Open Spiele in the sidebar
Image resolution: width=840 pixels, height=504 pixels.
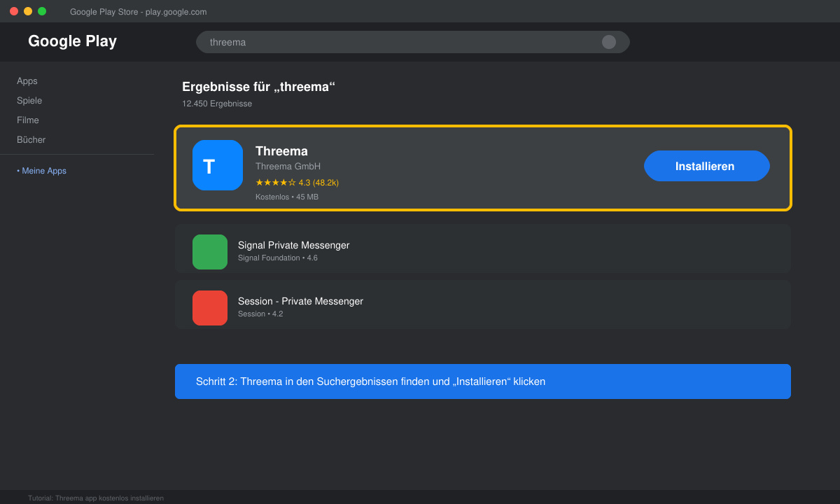tap(29, 101)
